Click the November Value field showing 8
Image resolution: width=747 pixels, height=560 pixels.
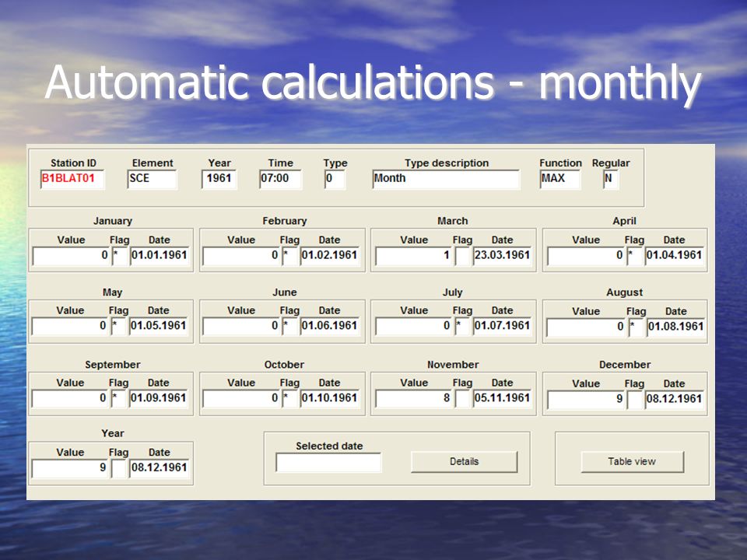414,398
